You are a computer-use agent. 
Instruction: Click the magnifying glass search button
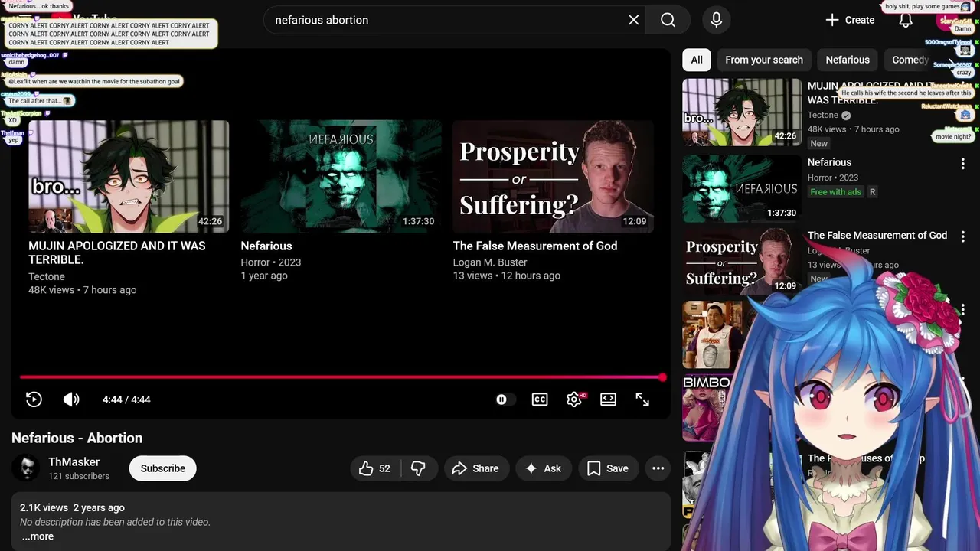668,20
